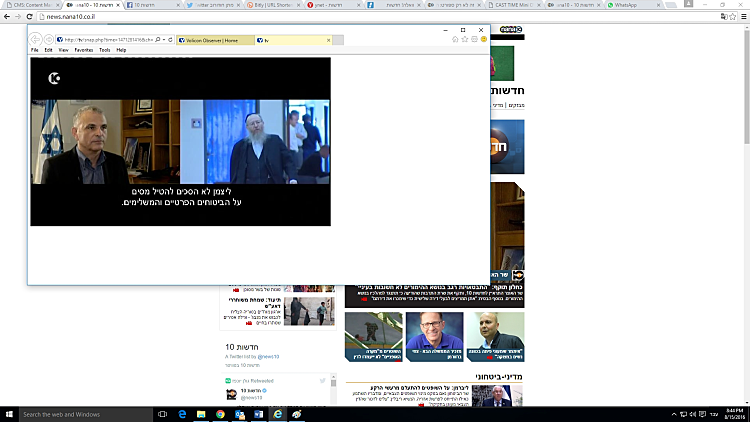Click the IE smiley feedback icon
Screen dimensions: 750x422
point(484,39)
